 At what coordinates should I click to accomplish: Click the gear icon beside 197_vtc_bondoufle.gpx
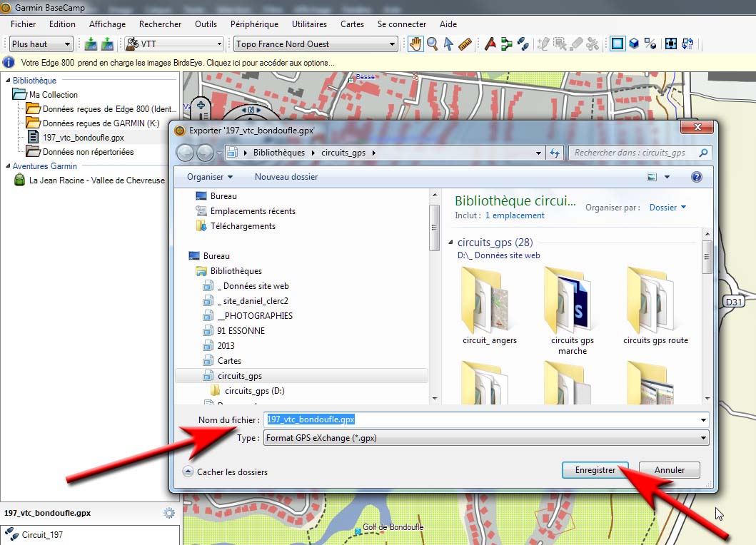[169, 513]
